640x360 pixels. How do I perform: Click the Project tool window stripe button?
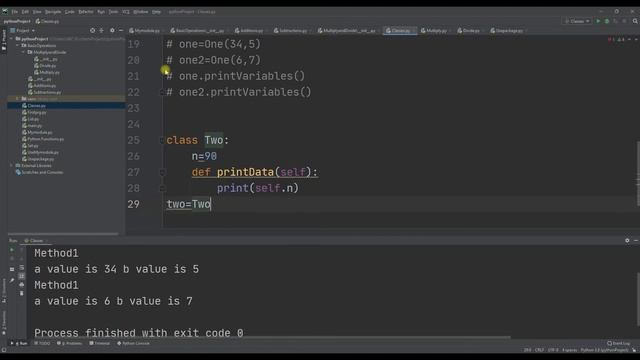4,40
